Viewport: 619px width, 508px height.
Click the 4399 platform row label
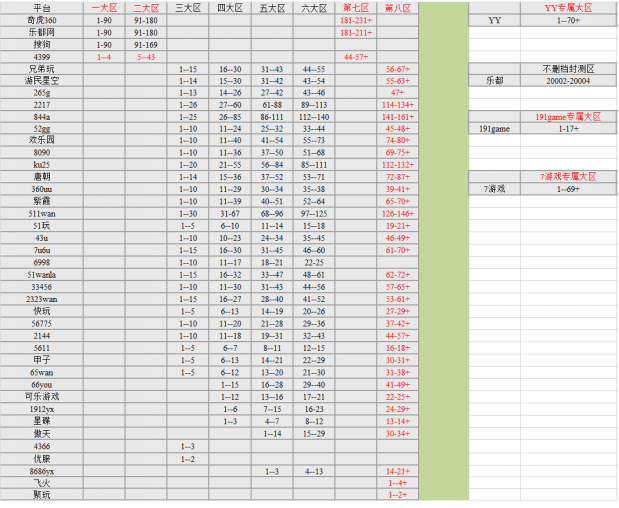pos(42,57)
